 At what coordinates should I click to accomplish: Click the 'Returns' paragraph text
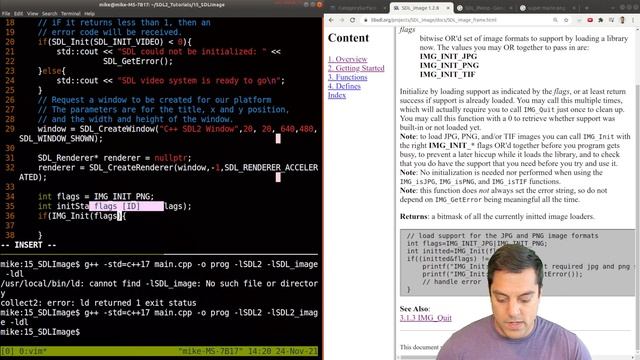click(497, 216)
